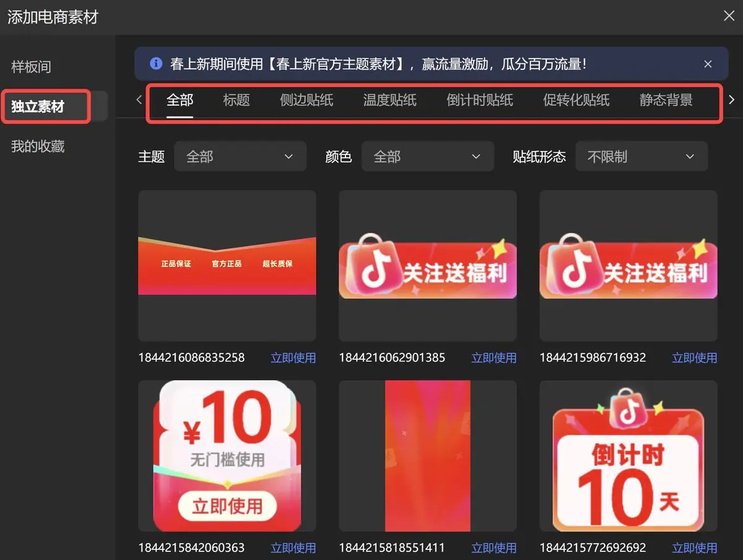
Task: Click the 添加电商素材 dialog title
Action: click(53, 17)
